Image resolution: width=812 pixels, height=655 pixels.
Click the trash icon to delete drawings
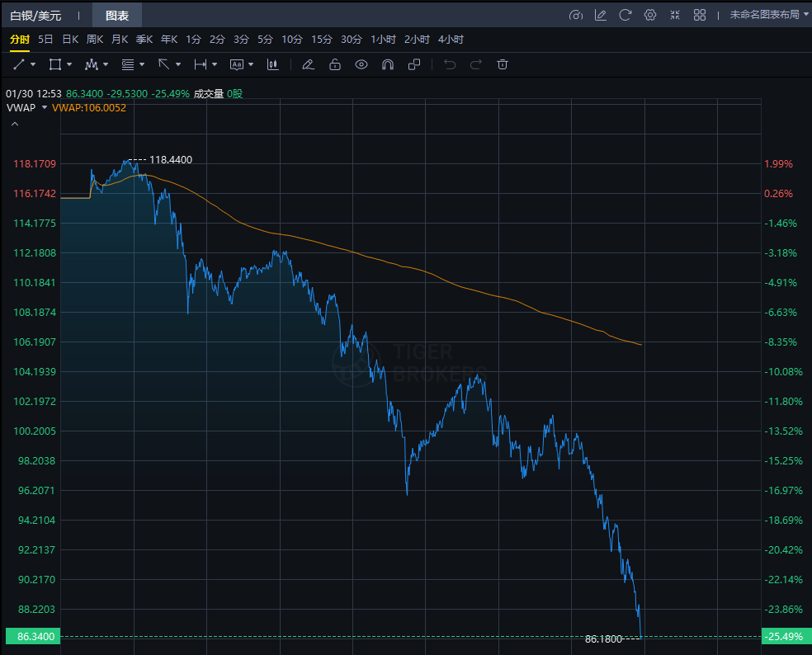[503, 64]
